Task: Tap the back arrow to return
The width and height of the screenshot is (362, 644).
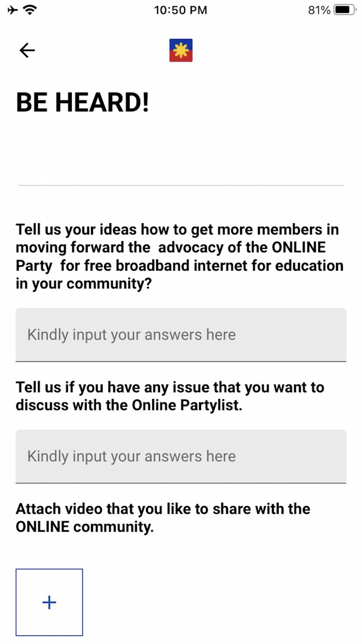Action: pos(26,50)
